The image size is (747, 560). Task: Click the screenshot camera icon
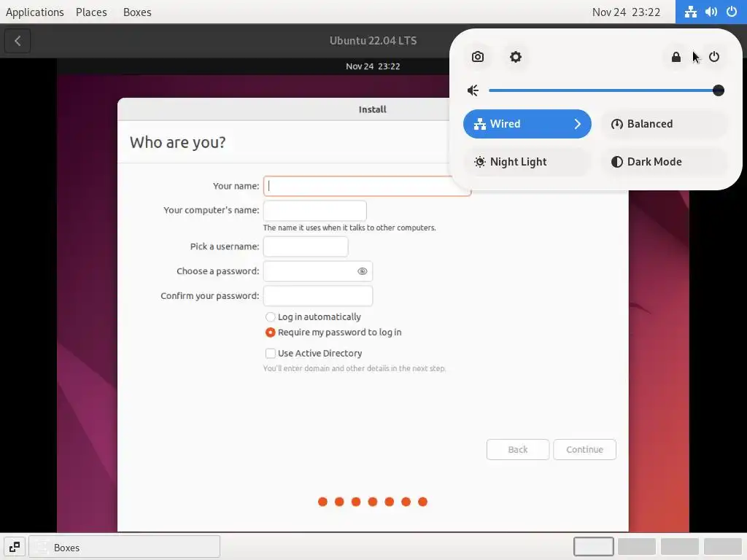[477, 57]
